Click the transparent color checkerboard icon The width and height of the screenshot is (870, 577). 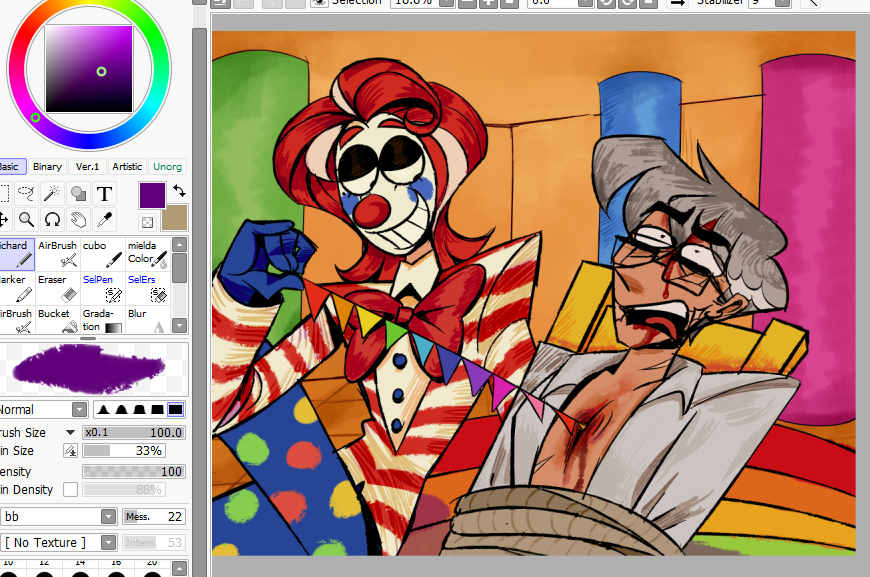tap(147, 222)
